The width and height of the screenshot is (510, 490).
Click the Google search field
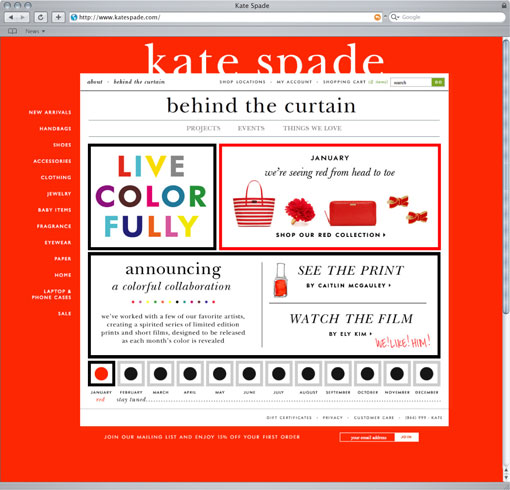click(x=447, y=17)
